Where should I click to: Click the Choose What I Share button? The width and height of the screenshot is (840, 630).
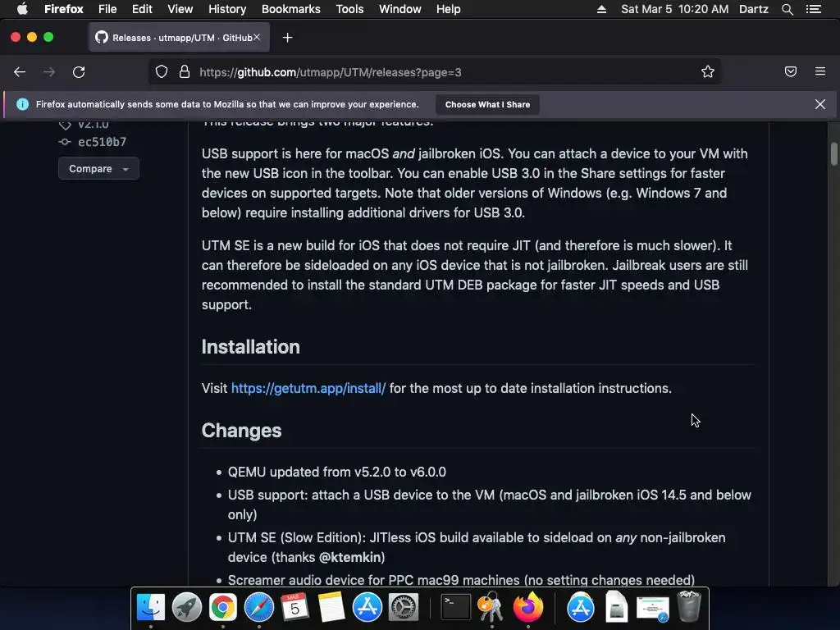487,104
